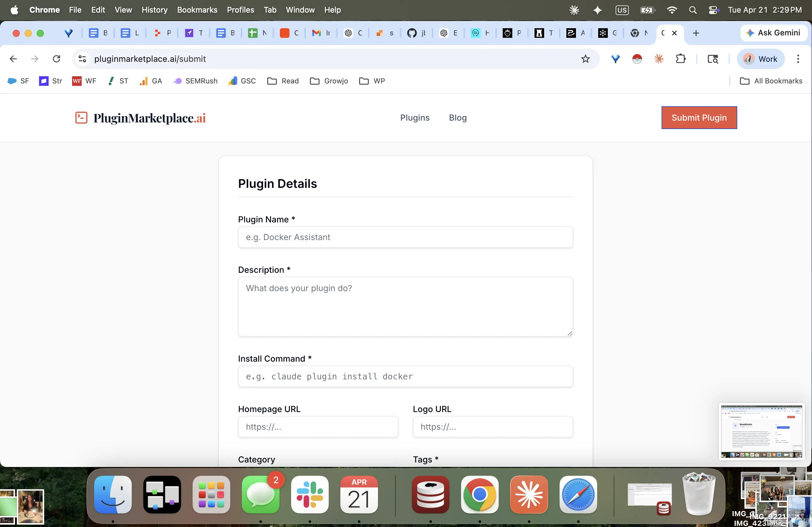The height and width of the screenshot is (527, 812).
Task: Expand the All Bookmarks folder
Action: (771, 81)
